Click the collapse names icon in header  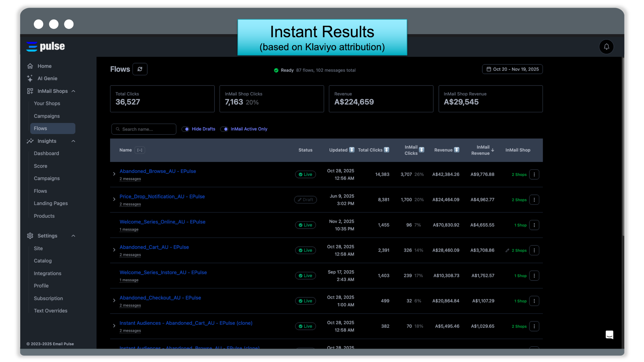pos(140,150)
